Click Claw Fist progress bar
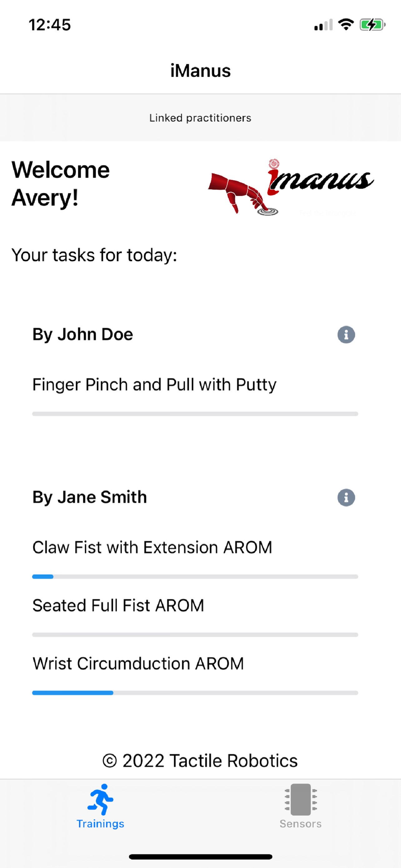 click(195, 576)
